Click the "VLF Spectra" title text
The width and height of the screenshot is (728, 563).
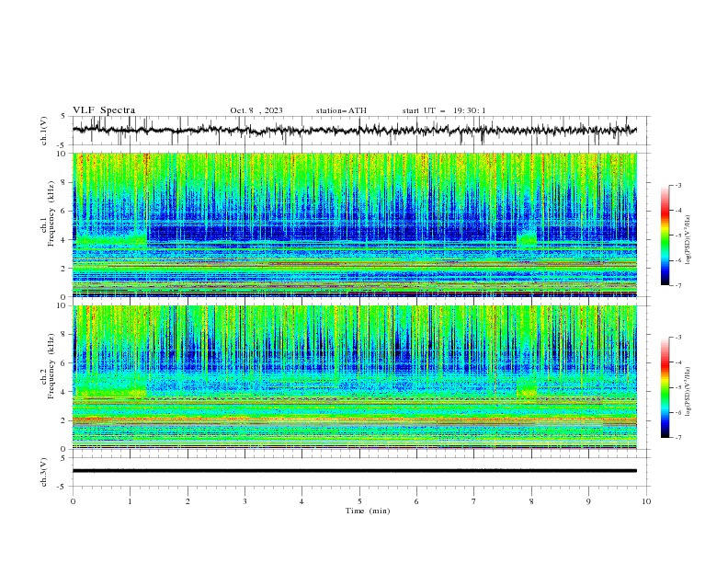pos(104,110)
